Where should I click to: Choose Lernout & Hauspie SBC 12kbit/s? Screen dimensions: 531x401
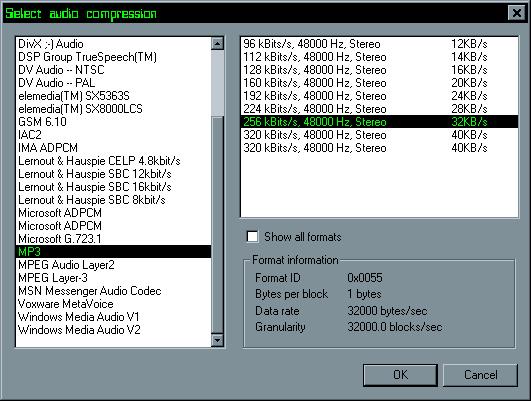[113, 174]
